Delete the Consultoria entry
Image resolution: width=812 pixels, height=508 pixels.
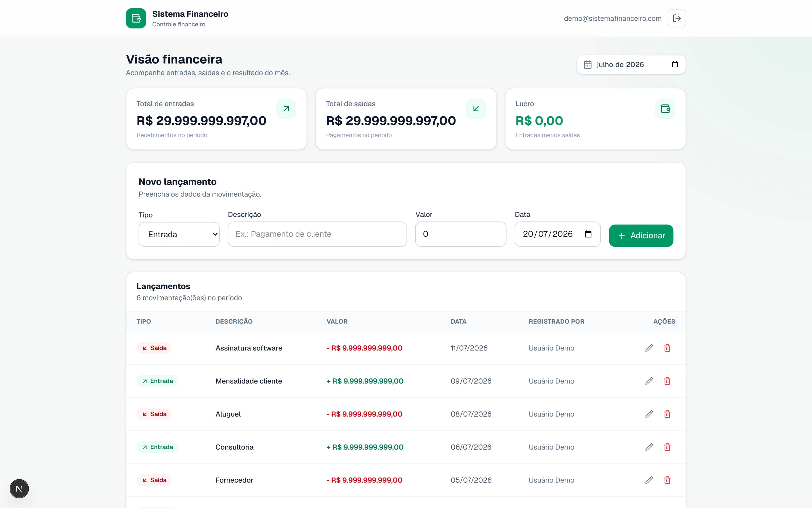[667, 447]
